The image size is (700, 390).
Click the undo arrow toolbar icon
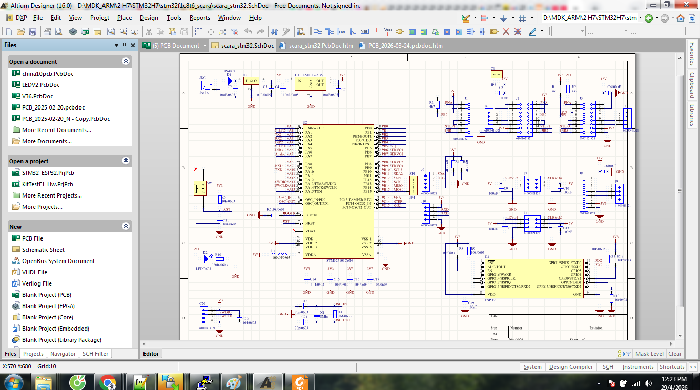pyautogui.click(x=248, y=32)
